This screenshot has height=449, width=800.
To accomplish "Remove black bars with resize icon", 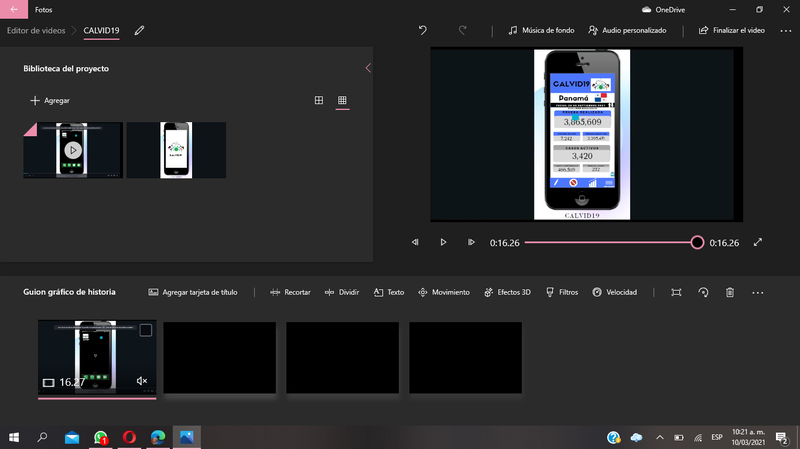I will coord(676,292).
